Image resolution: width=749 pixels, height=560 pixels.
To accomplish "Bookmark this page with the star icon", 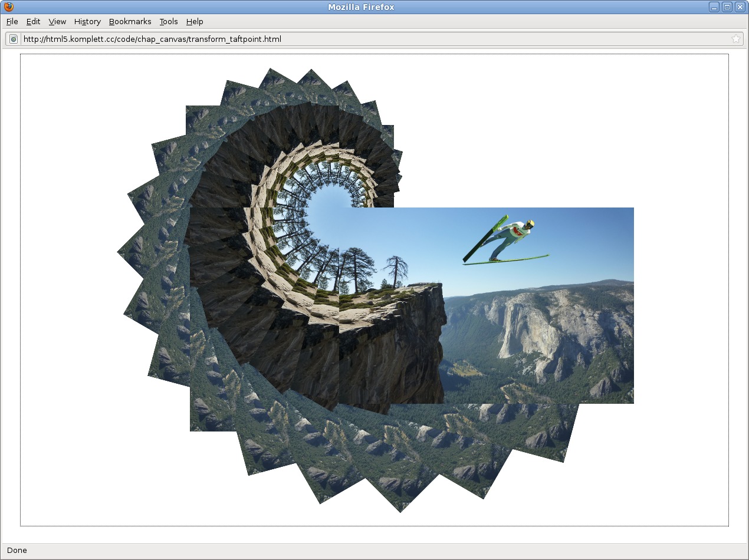I will point(735,39).
